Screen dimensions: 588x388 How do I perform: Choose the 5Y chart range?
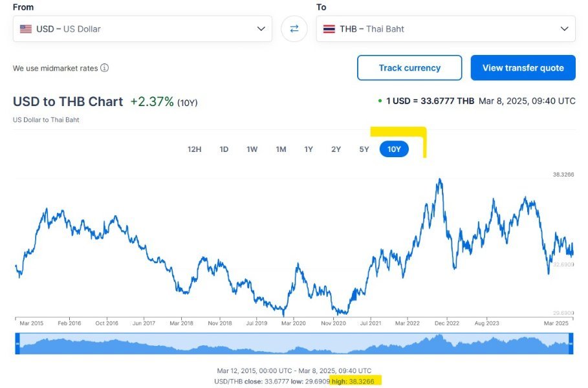point(364,149)
